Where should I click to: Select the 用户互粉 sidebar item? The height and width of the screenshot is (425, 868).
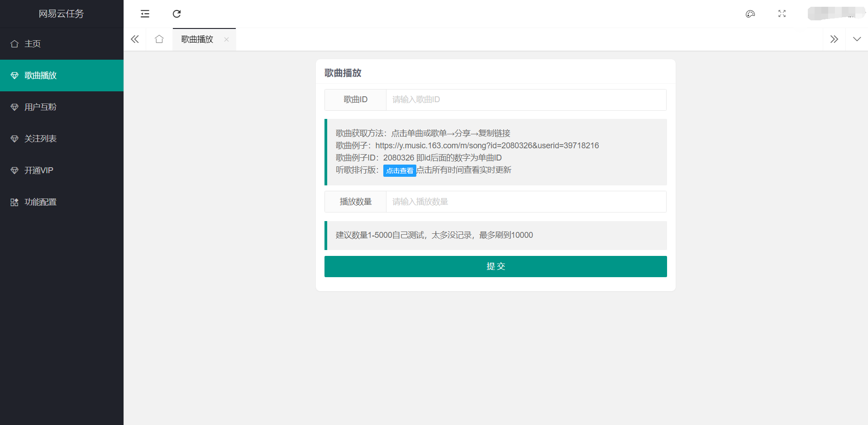(x=40, y=107)
